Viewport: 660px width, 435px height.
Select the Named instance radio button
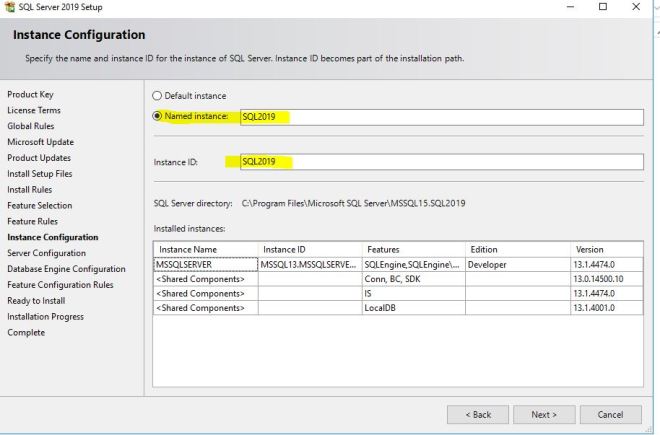tap(157, 117)
